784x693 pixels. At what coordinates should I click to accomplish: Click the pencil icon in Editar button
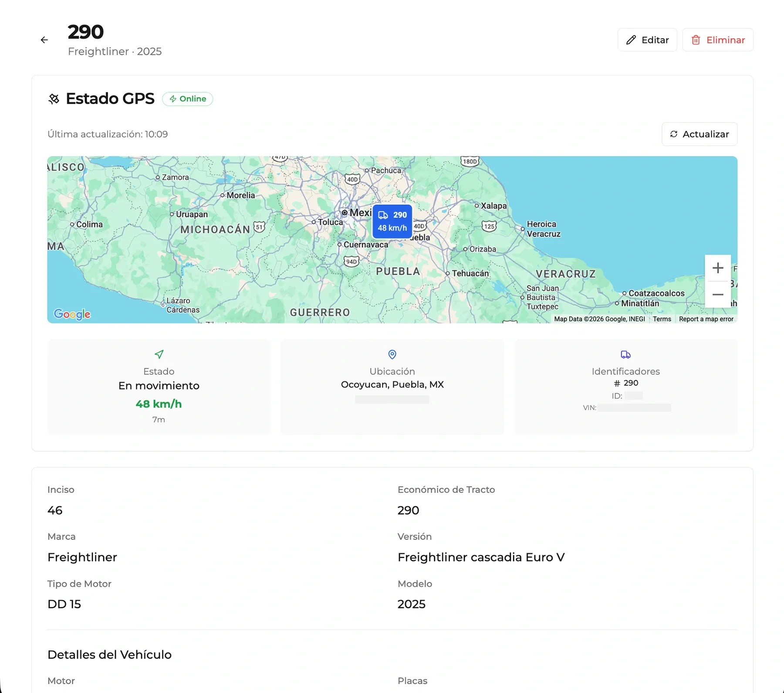[x=631, y=40]
